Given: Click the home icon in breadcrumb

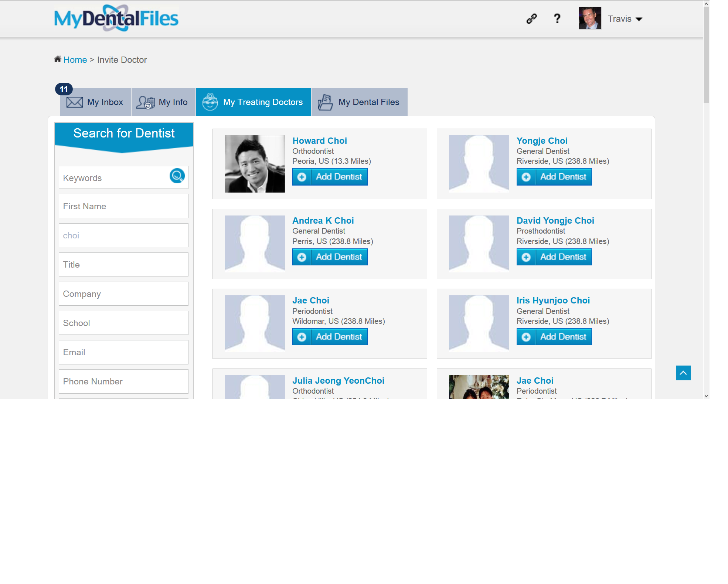Looking at the screenshot, I should tap(58, 59).
